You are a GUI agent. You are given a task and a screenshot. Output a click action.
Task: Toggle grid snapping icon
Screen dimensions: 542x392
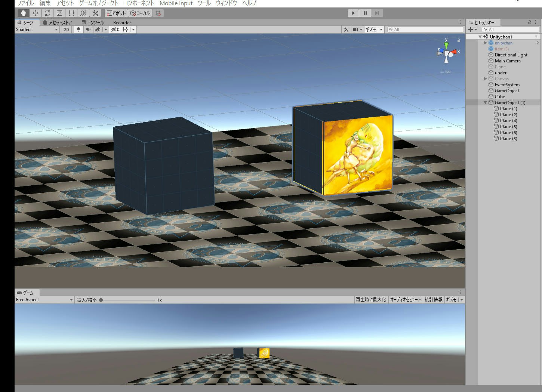(158, 13)
